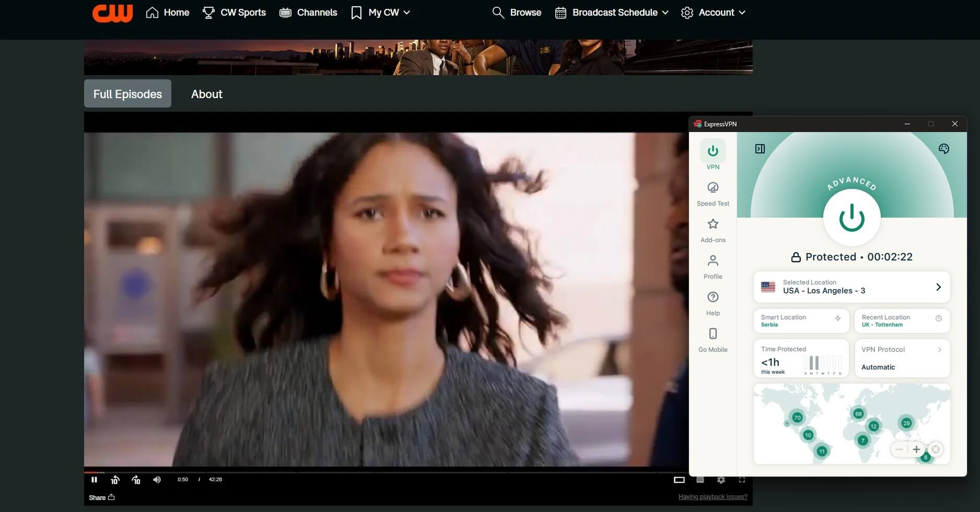Image resolution: width=980 pixels, height=512 pixels.
Task: Open the Time Protected card
Action: point(801,358)
